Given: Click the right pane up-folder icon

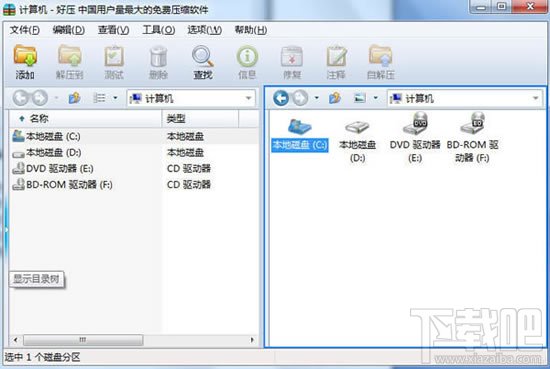Looking at the screenshot, I should pos(335,98).
